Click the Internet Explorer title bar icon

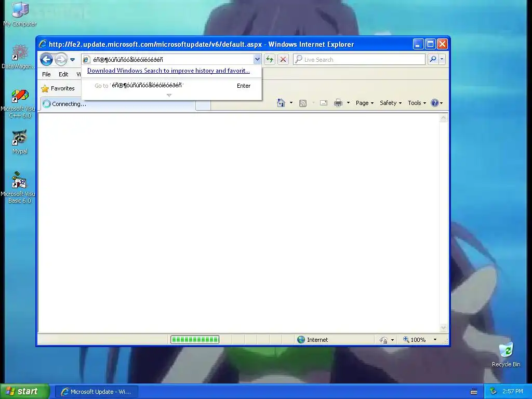(x=43, y=44)
